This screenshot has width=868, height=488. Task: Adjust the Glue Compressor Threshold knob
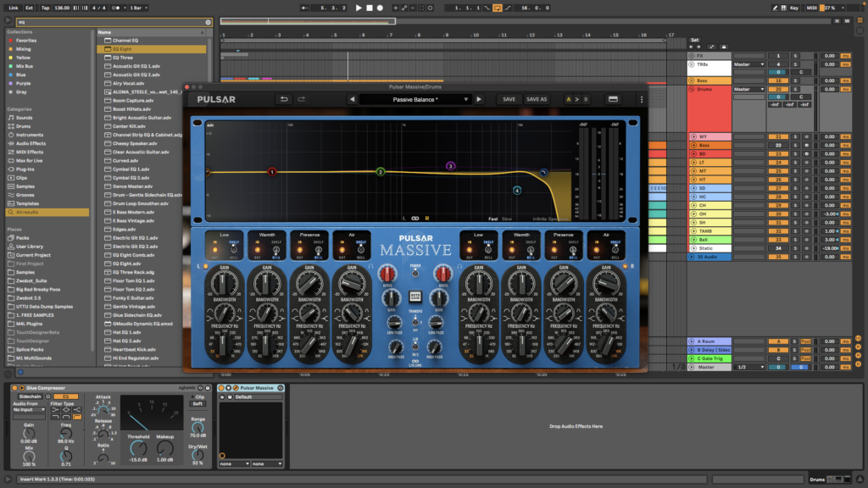pyautogui.click(x=138, y=449)
